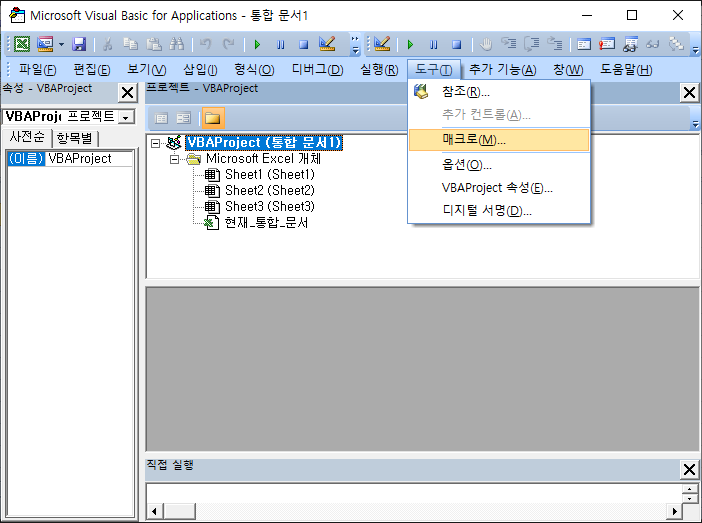Click the Find binoculars icon

click(176, 44)
